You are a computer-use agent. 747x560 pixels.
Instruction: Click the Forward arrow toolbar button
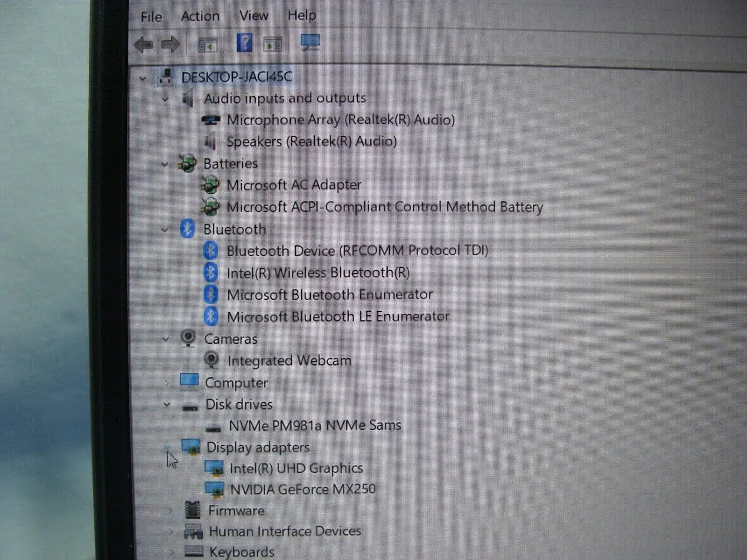point(170,45)
